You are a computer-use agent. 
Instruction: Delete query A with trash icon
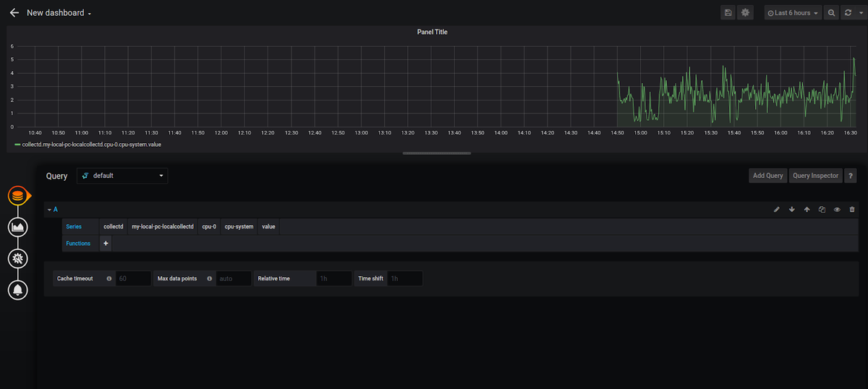(851, 210)
